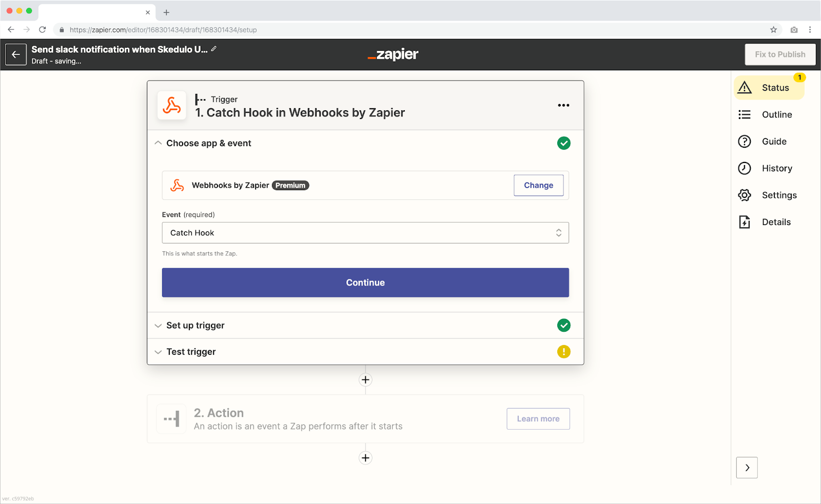This screenshot has width=821, height=504.
Task: Click the Zap title text
Action: [120, 49]
